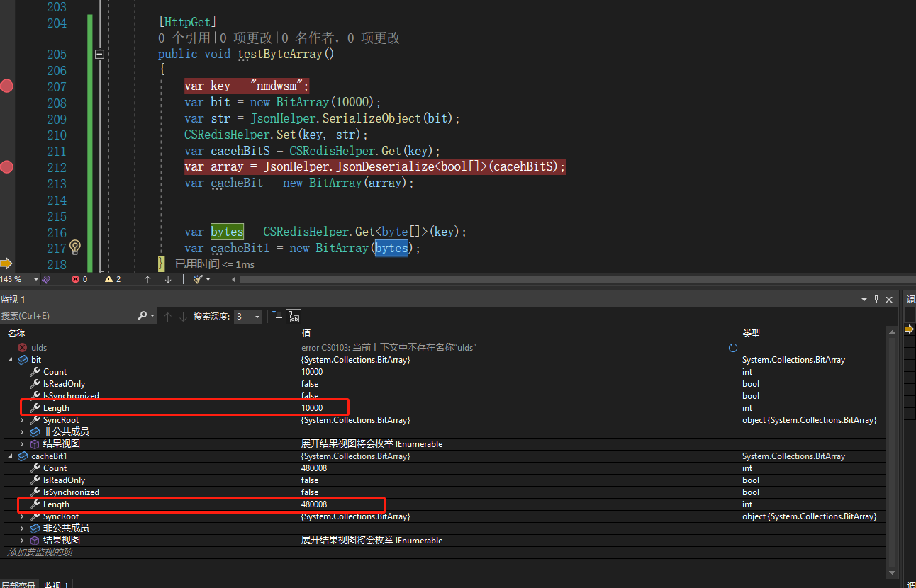Toggle the breakpoint on line 212
The height and width of the screenshot is (588, 916).
[6, 167]
